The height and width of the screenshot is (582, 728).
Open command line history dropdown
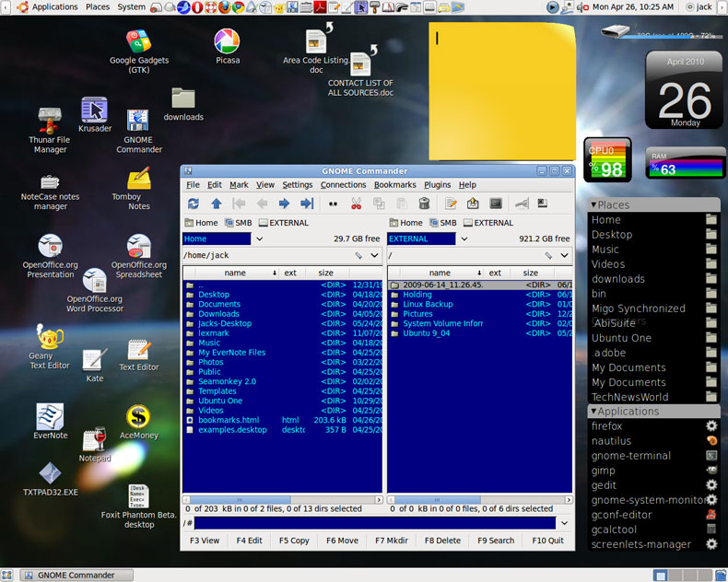[565, 523]
